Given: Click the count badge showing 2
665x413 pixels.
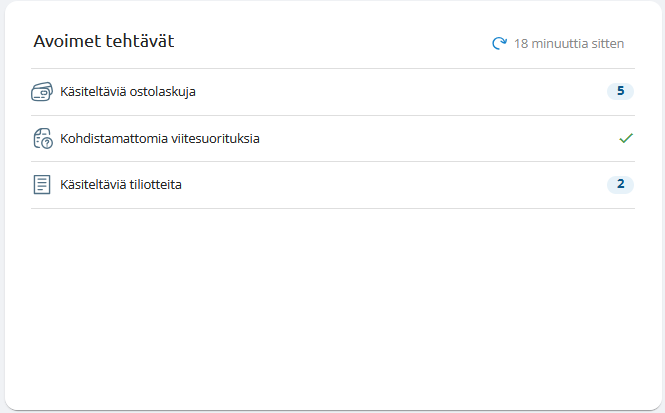Looking at the screenshot, I should coord(620,184).
